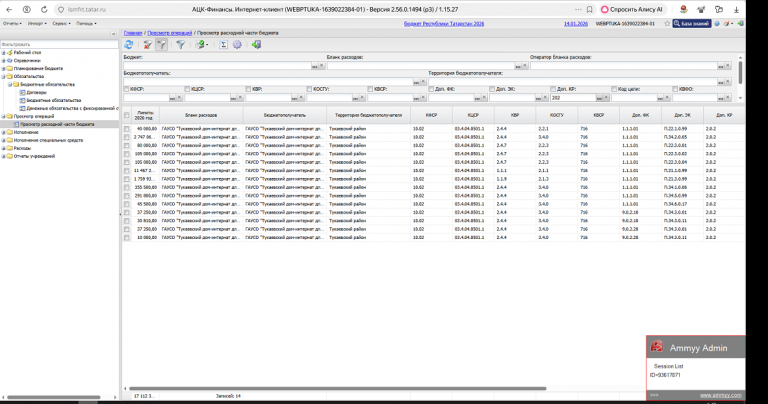Clear the Бюджет field with X button

322,66
